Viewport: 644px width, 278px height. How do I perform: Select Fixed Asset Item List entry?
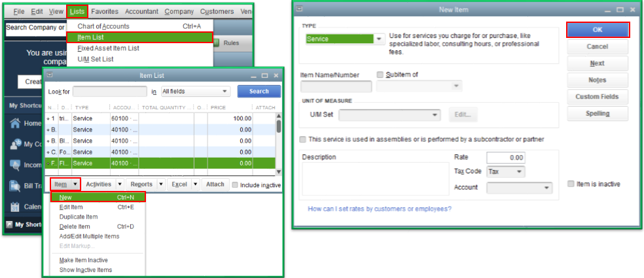139,48
